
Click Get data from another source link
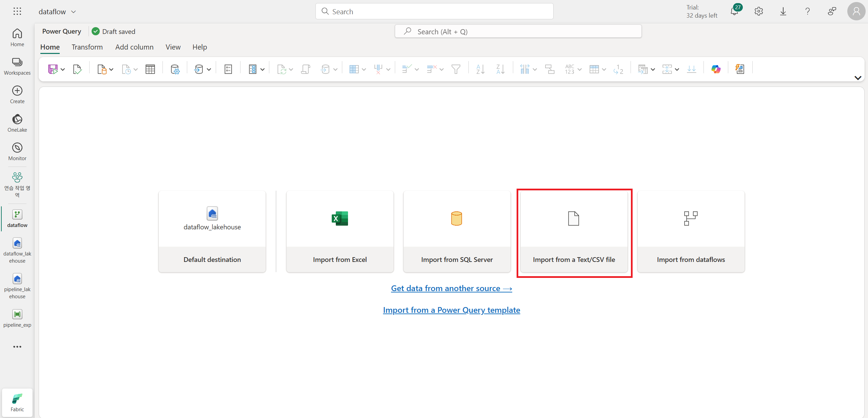click(451, 288)
